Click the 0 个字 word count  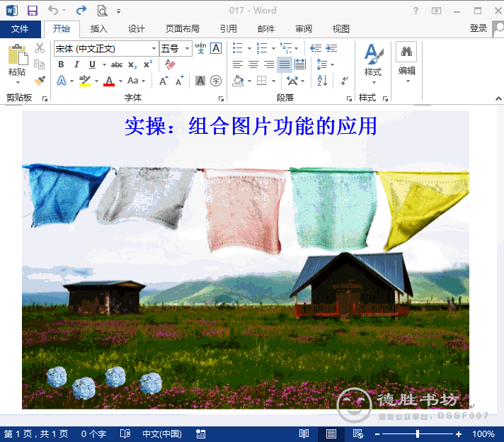click(x=93, y=434)
